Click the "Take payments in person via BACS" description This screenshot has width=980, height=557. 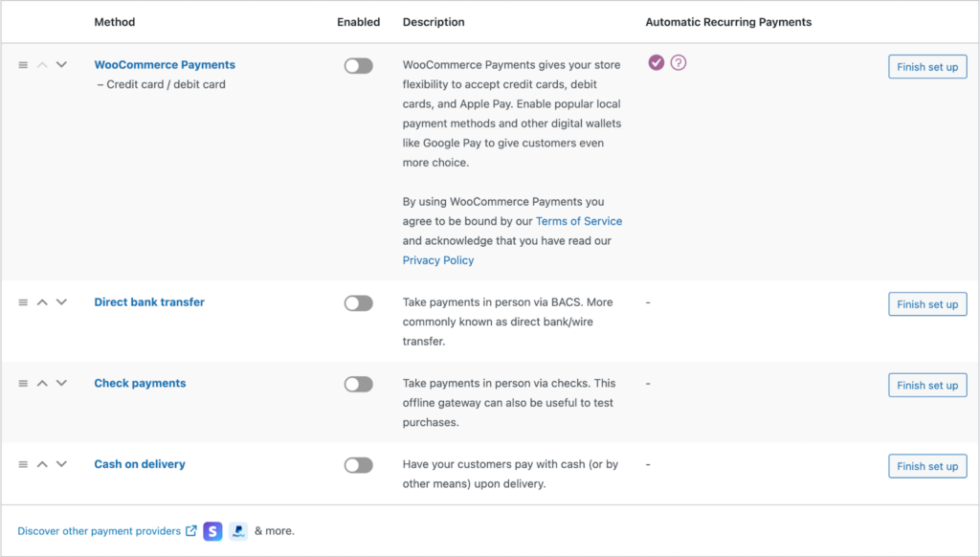tap(507, 322)
